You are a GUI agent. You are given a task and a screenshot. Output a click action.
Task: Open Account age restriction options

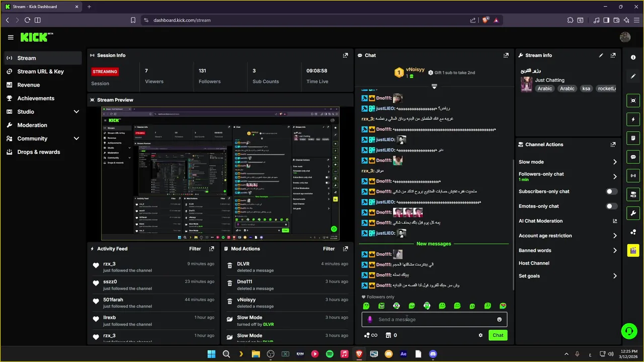pos(568,235)
